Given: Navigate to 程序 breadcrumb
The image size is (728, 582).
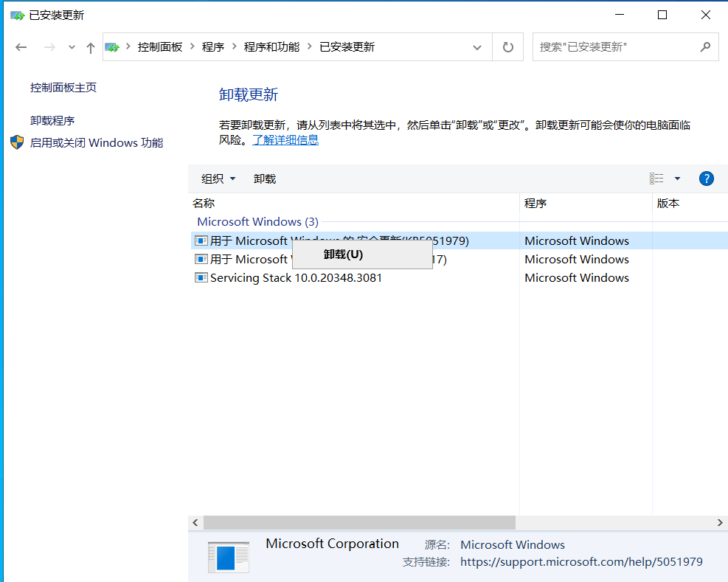Looking at the screenshot, I should point(212,47).
